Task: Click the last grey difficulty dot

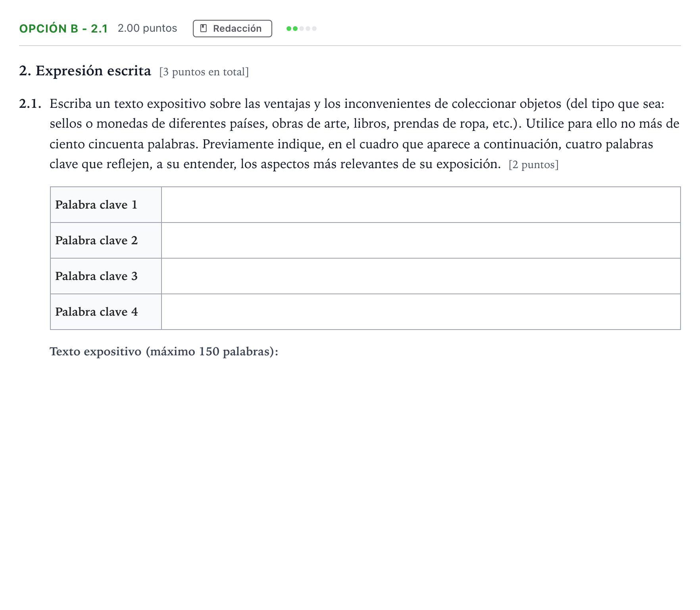Action: [x=314, y=29]
